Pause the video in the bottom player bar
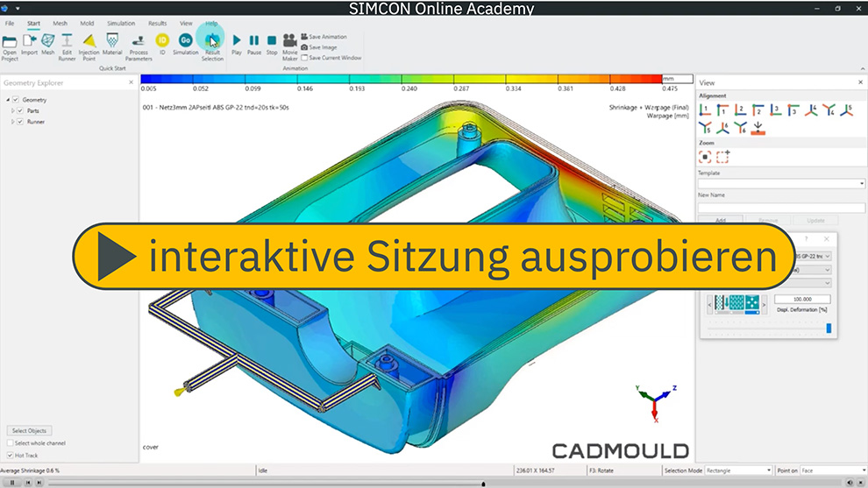The width and height of the screenshot is (868, 488). (x=12, y=483)
